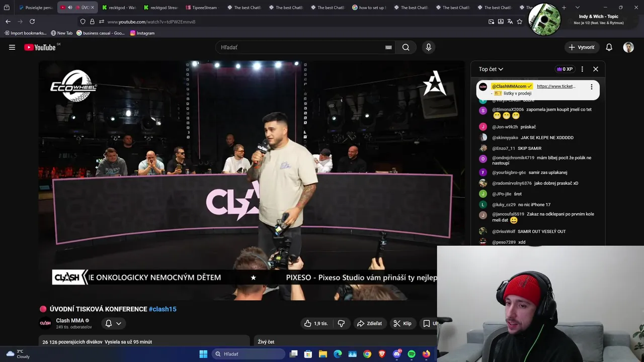Image resolution: width=644 pixels, height=362 pixels.
Task: Open Microsoft Edge from taskbar
Action: pyautogui.click(x=338, y=354)
